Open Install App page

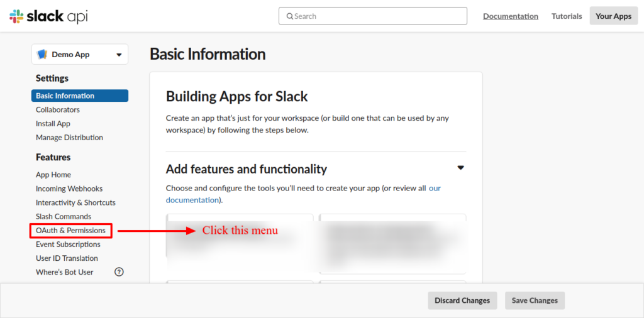point(53,124)
